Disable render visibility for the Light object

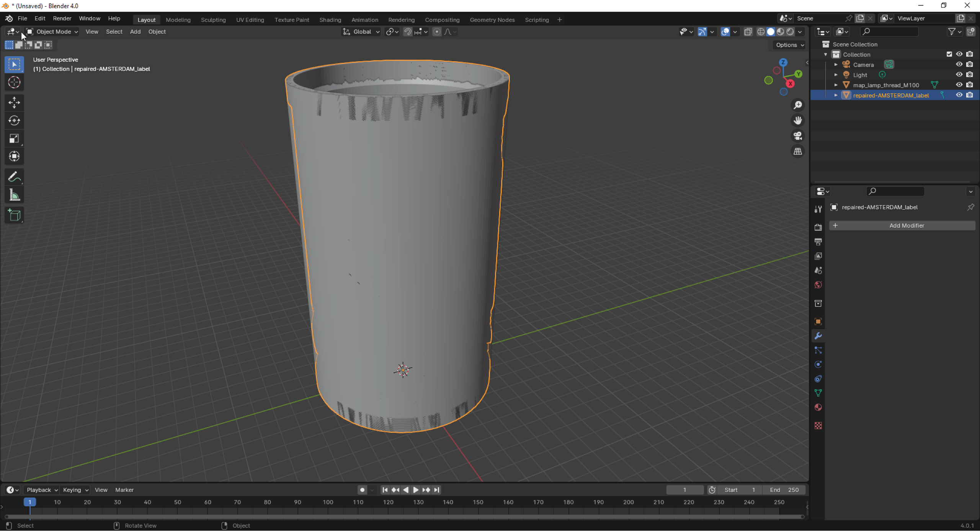tap(970, 75)
